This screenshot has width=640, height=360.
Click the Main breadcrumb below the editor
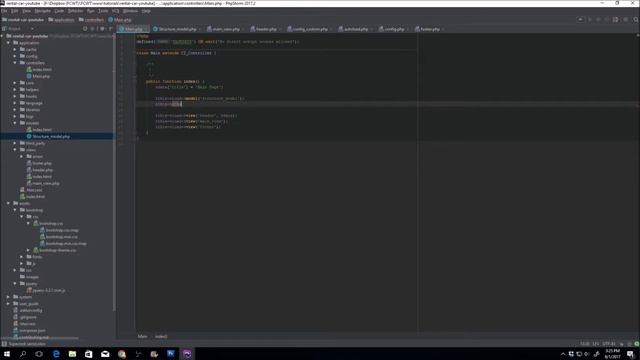tap(142, 336)
